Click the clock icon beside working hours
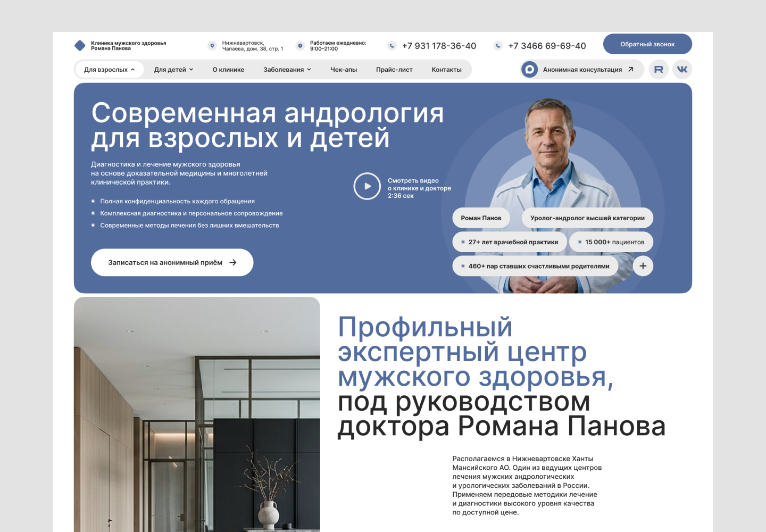The height and width of the screenshot is (532, 766). click(x=300, y=46)
